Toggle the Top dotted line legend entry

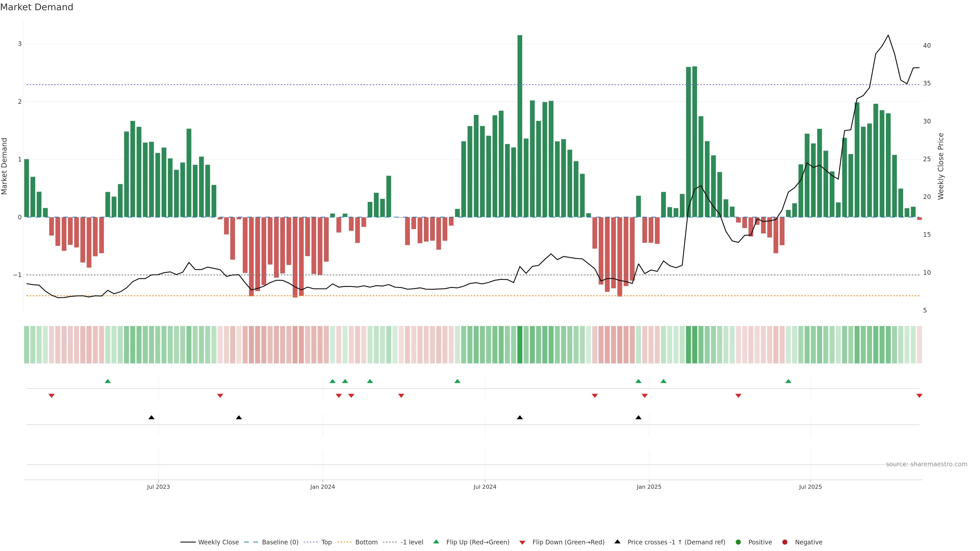[326, 542]
